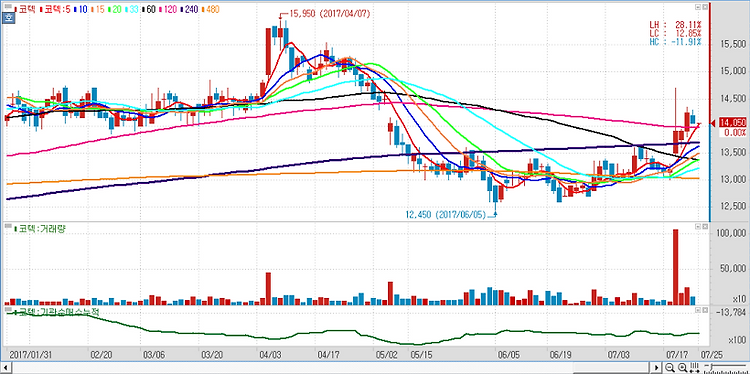Select the black 60 moving average legend
This screenshot has width=750, height=374.
149,9
